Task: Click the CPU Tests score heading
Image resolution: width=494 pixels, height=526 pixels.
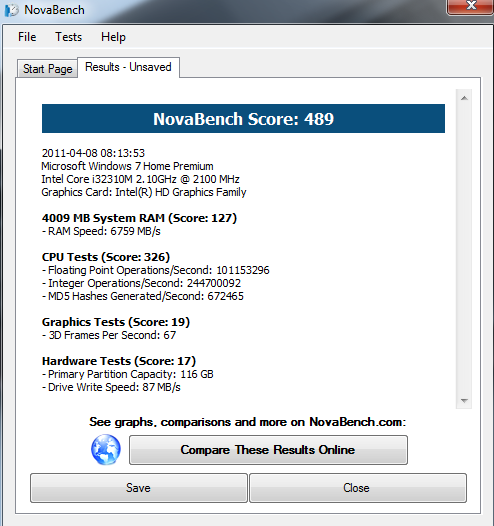Action: coord(106,257)
